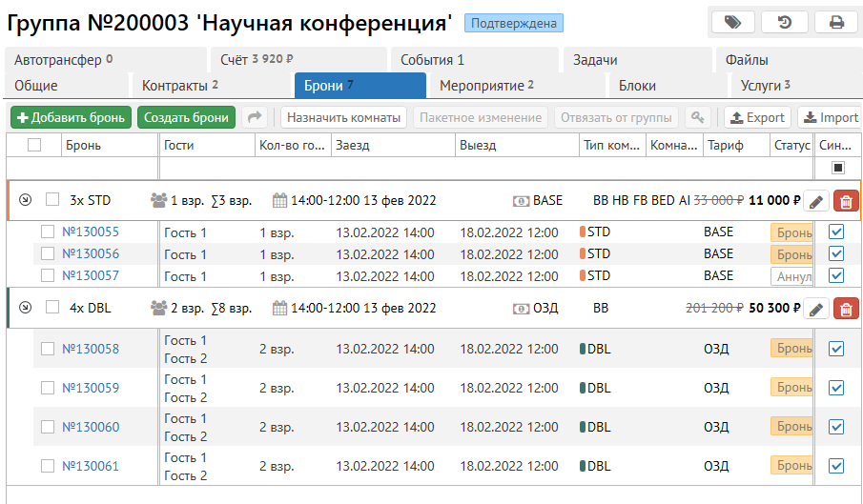
Task: Click the printer icon button
Action: [x=835, y=22]
